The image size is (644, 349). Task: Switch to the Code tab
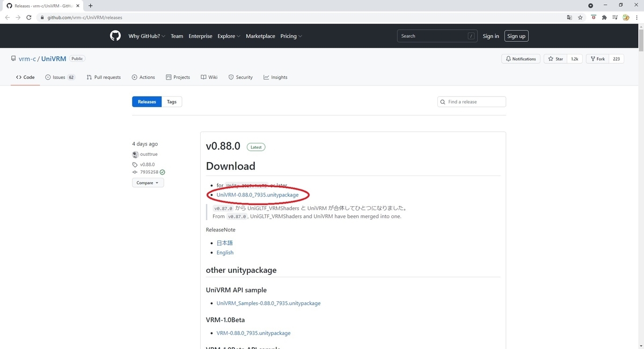[x=25, y=77]
